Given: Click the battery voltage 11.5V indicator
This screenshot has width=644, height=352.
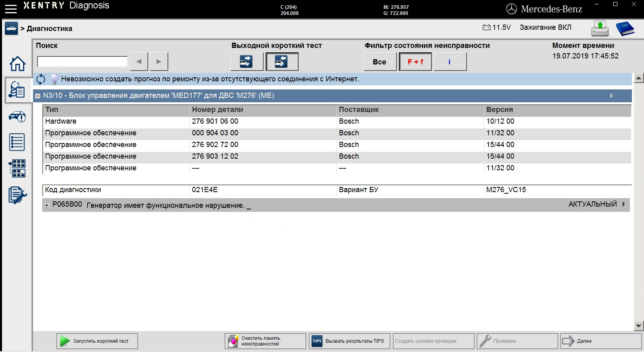Looking at the screenshot, I should [497, 27].
